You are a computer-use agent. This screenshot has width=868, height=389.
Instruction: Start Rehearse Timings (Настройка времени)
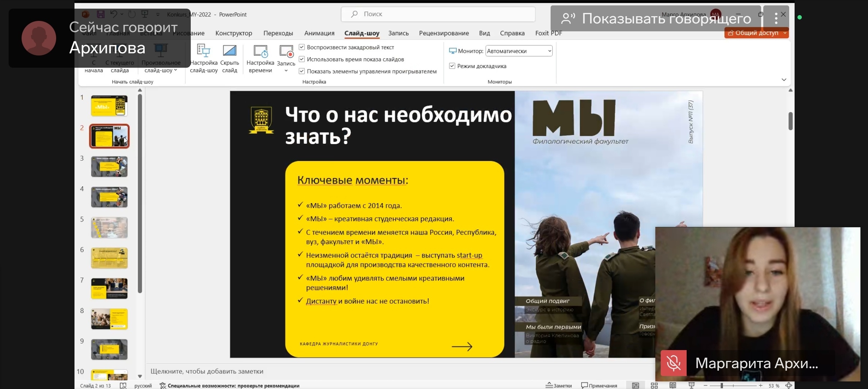tap(260, 58)
